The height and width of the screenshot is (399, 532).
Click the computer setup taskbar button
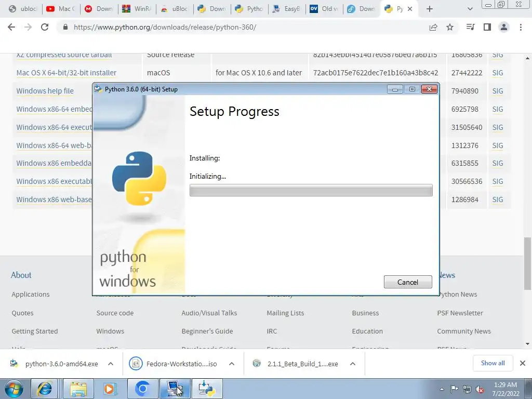175,389
